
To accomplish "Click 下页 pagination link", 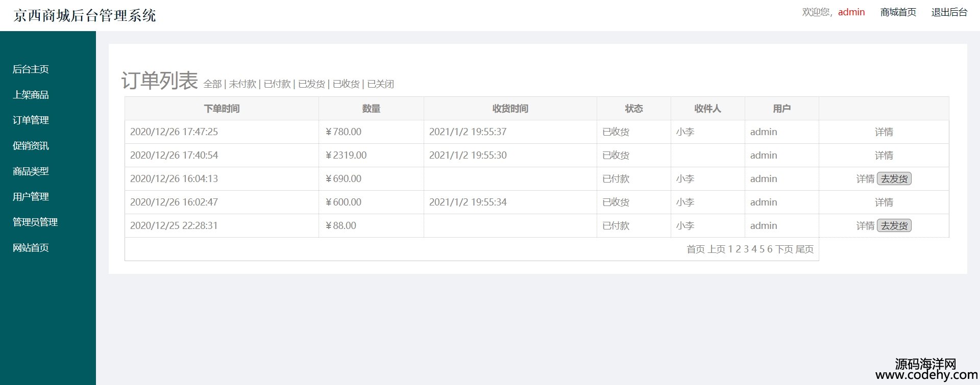I will pos(784,249).
